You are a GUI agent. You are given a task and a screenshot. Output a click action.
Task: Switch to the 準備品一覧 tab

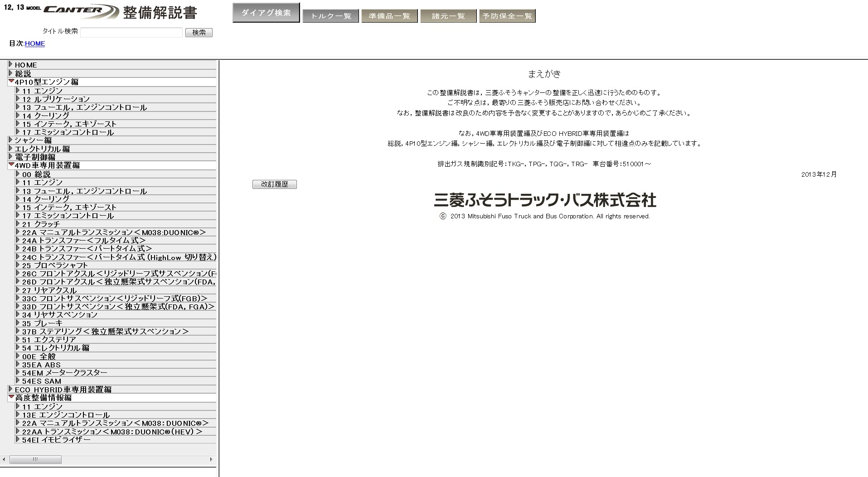(389, 16)
